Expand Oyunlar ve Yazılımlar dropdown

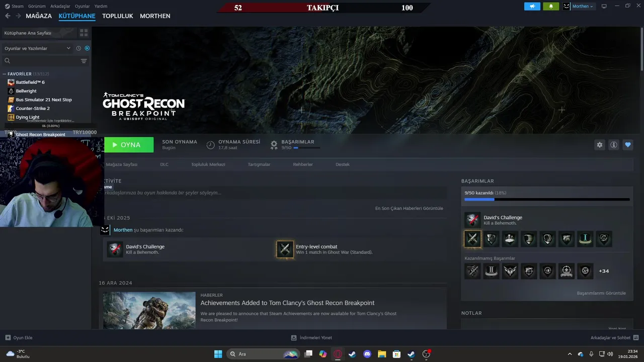click(37, 48)
